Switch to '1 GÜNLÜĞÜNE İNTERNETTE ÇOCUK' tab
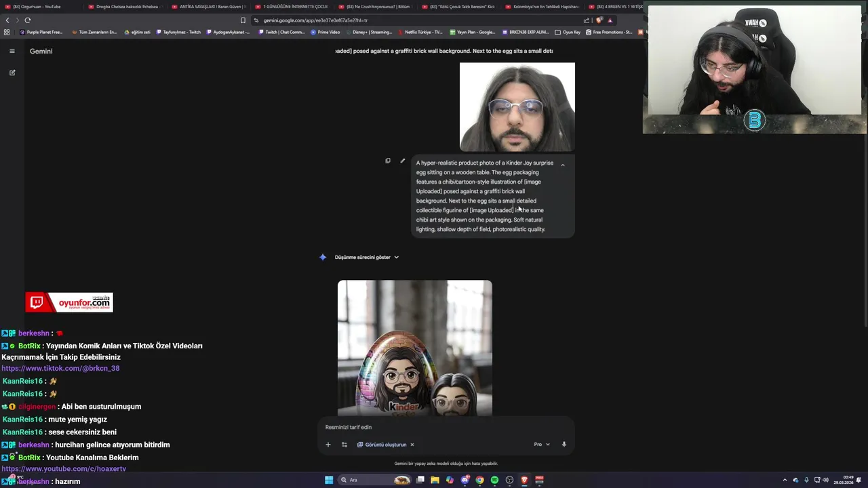Viewport: 868px width, 488px height. pyautogui.click(x=291, y=7)
